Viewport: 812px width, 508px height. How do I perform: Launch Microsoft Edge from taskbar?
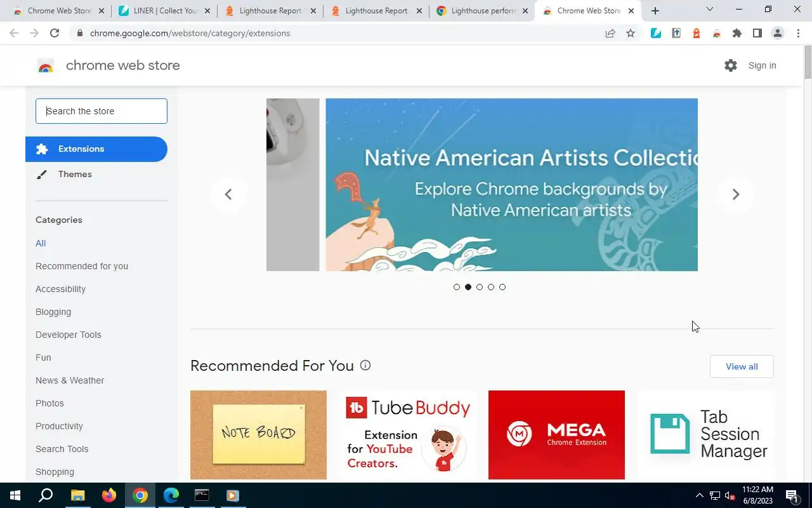click(x=171, y=495)
